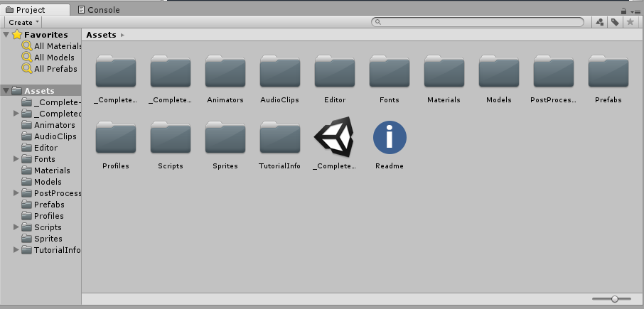This screenshot has width=644, height=309.
Task: Pick the TutorialInfo folder in the asset grid
Action: click(x=279, y=138)
